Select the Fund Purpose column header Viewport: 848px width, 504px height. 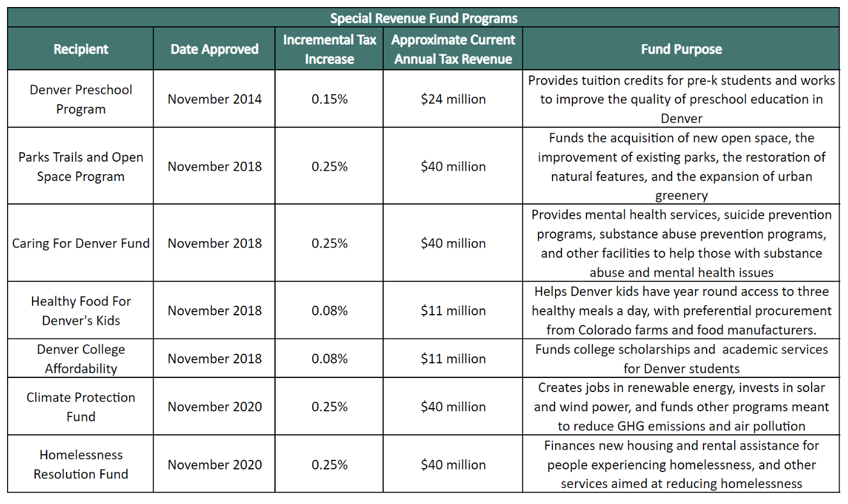pos(681,49)
